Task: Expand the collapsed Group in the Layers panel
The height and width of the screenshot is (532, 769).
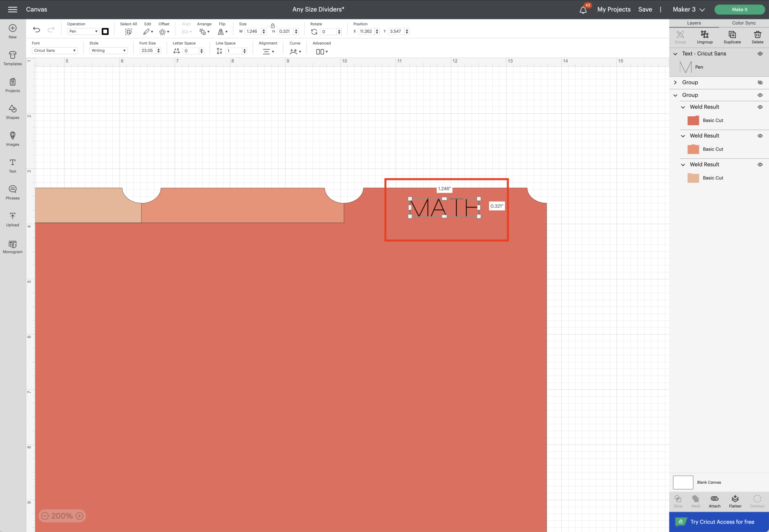Action: pos(676,82)
